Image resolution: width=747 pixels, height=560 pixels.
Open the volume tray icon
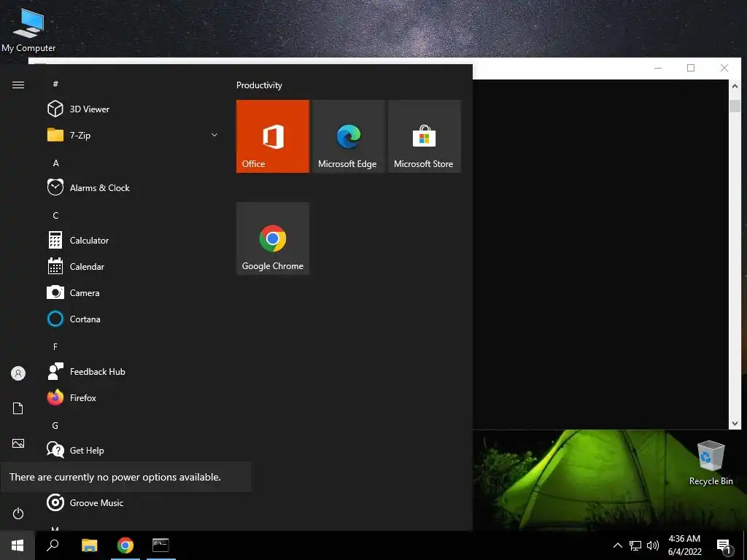click(x=653, y=545)
